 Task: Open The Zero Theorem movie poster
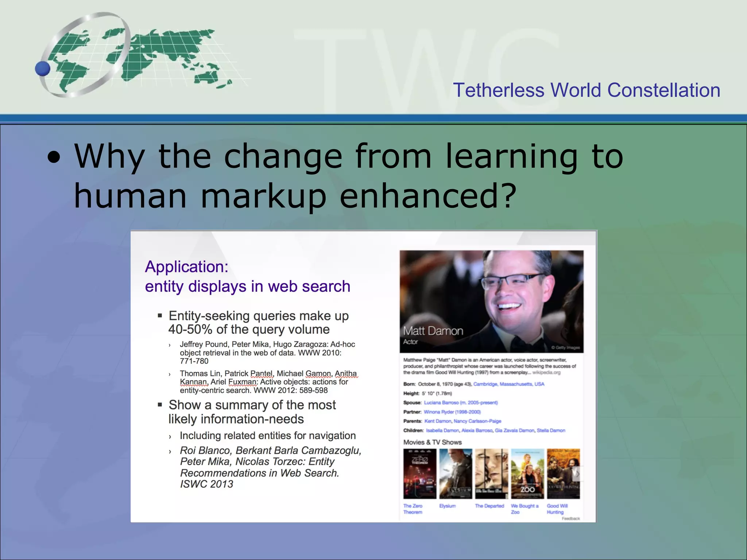(x=419, y=473)
